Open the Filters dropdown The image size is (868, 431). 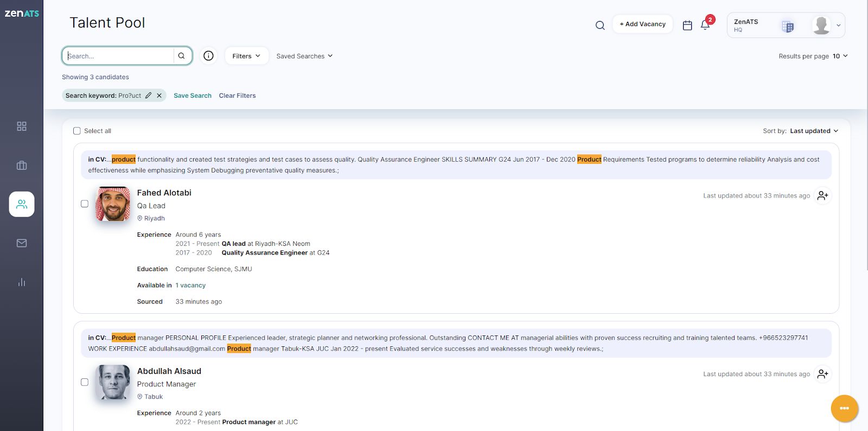(247, 56)
